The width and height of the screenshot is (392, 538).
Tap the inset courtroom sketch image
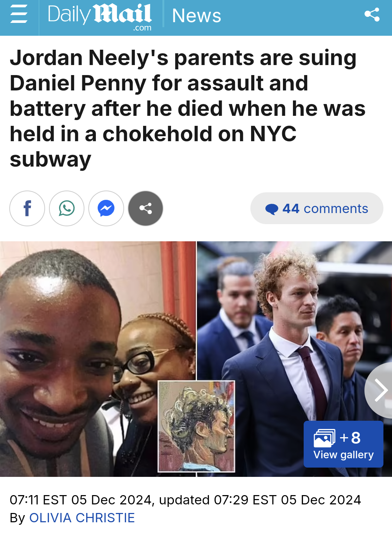[197, 426]
